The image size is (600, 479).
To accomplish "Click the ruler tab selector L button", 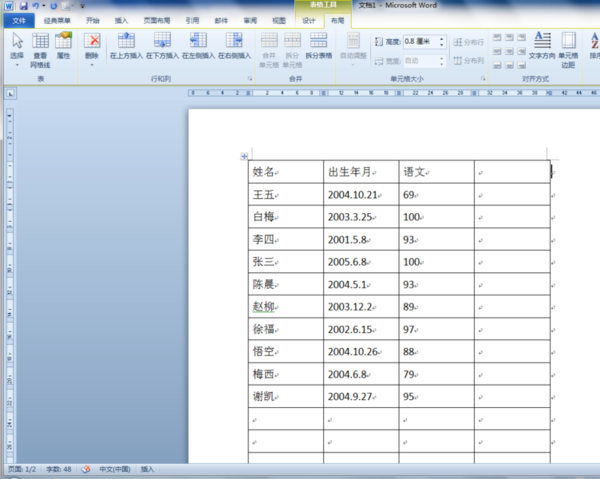I will (10, 93).
